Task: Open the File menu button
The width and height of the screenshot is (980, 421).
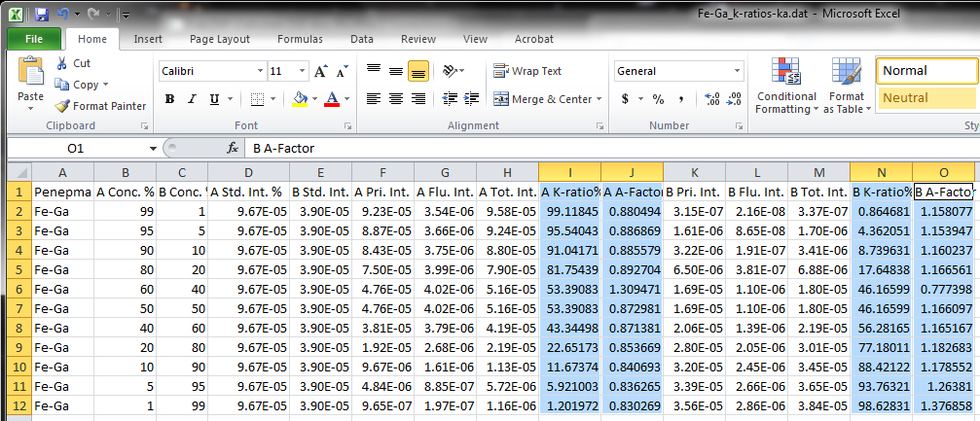Action: pos(33,39)
